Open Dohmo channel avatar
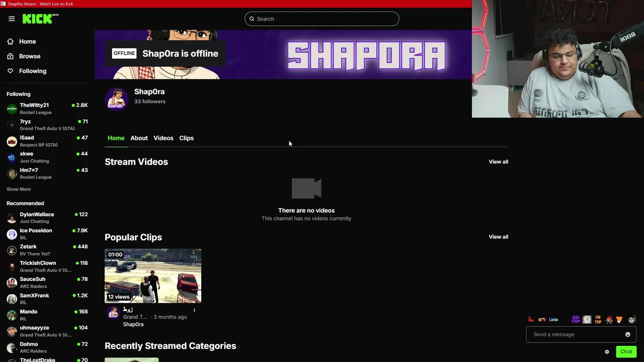This screenshot has width=644, height=362. [x=12, y=347]
